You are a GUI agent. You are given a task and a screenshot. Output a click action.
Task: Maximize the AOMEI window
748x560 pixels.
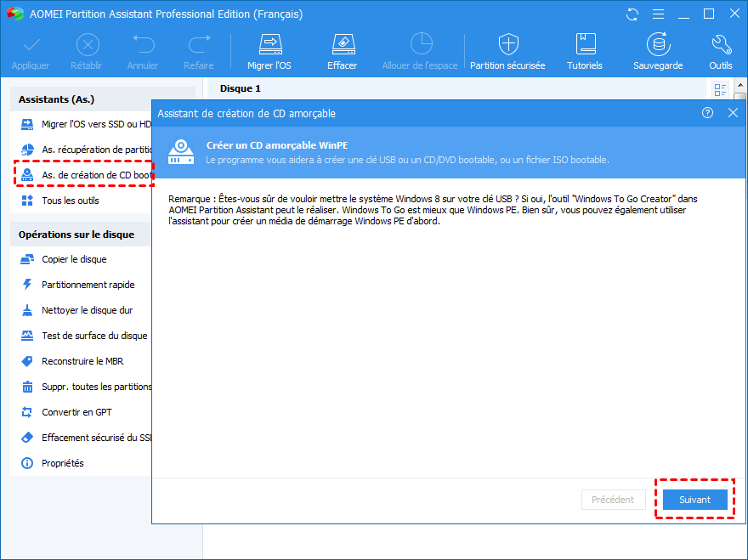click(x=709, y=14)
